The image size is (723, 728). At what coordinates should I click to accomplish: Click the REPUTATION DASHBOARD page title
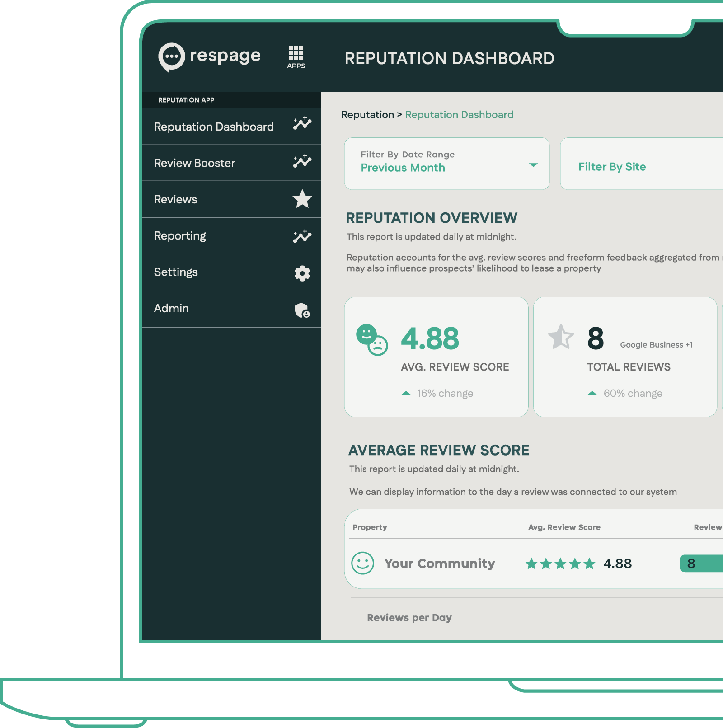pyautogui.click(x=450, y=58)
